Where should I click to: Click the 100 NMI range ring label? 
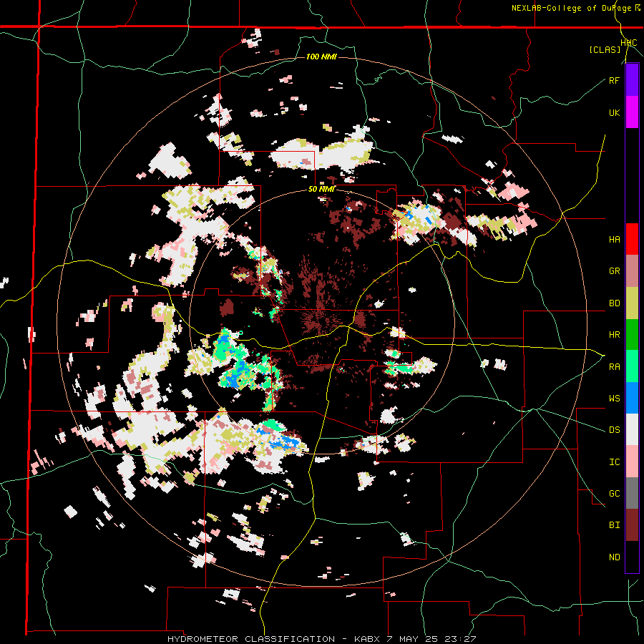(321, 57)
